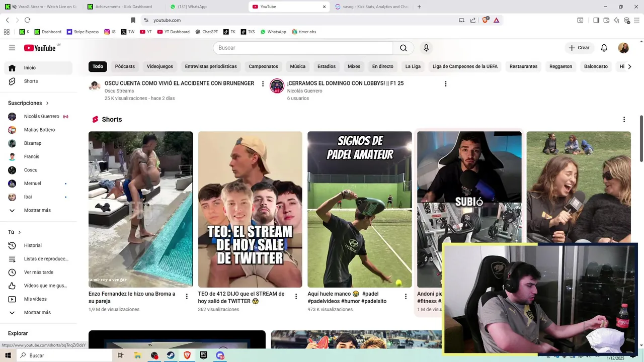
Task: Open options for TEO de 412 short
Action: coord(296,297)
